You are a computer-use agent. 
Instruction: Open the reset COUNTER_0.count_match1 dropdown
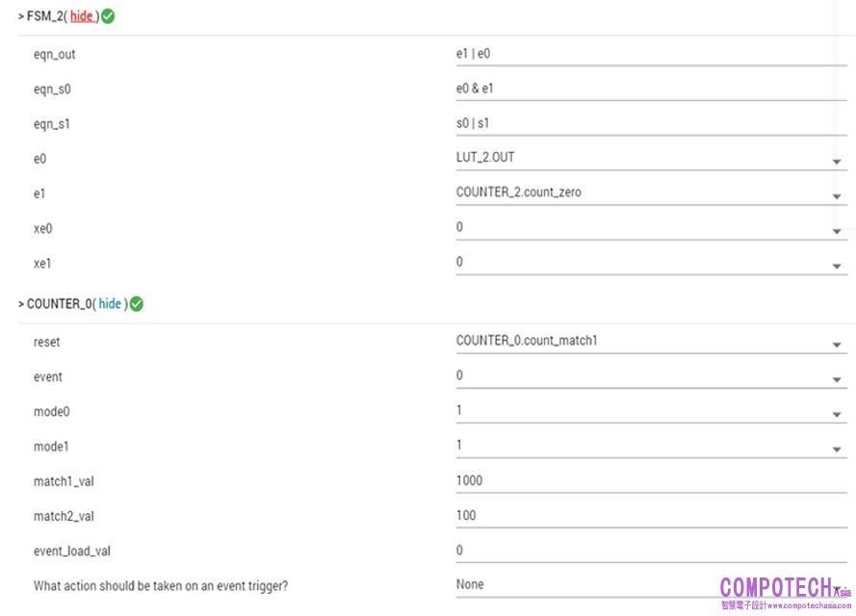click(x=837, y=345)
